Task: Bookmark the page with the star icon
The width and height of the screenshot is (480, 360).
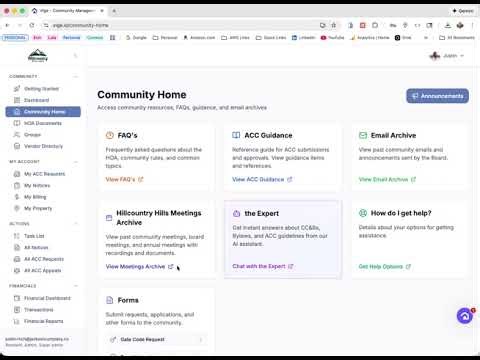Action: [333, 25]
